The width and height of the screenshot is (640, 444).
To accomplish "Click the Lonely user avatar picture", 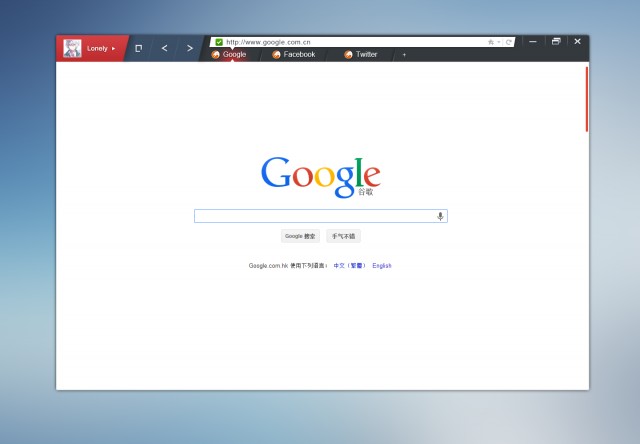I will point(72,48).
